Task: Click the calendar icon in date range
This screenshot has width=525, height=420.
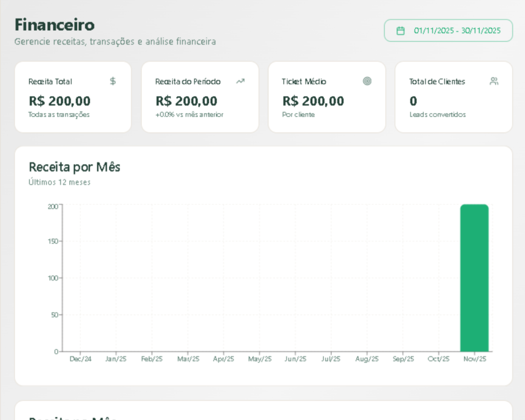Action: coord(400,31)
